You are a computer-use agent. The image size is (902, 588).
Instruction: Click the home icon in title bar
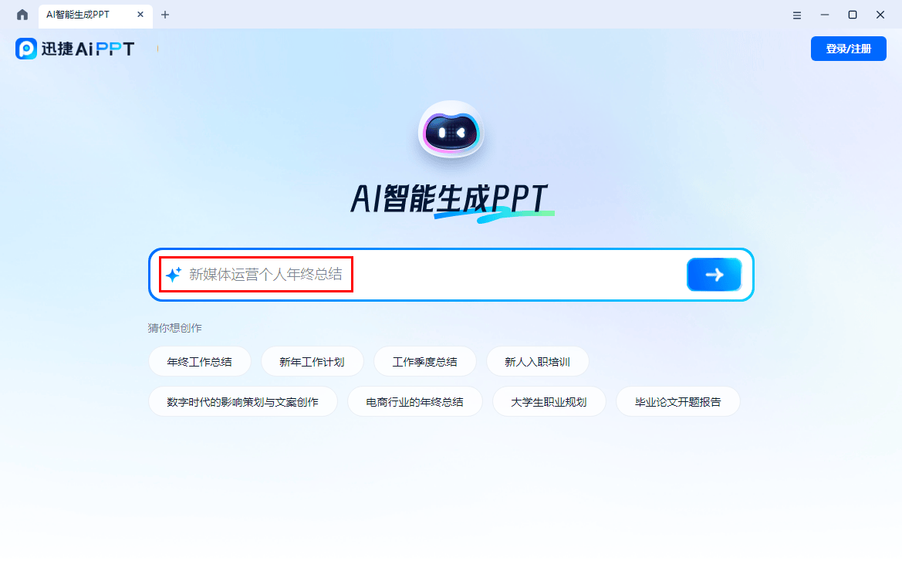pyautogui.click(x=22, y=15)
